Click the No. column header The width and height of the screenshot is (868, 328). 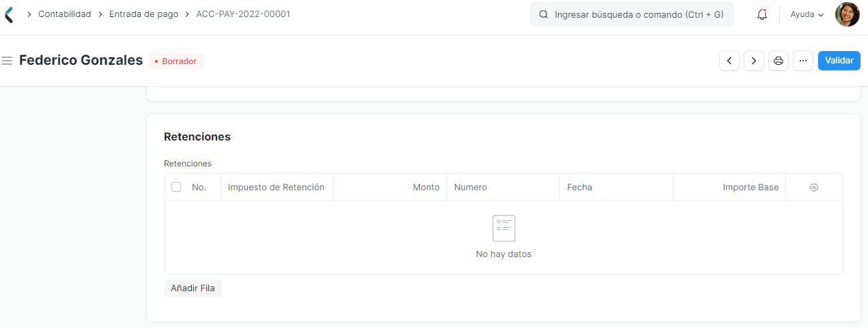pyautogui.click(x=199, y=187)
